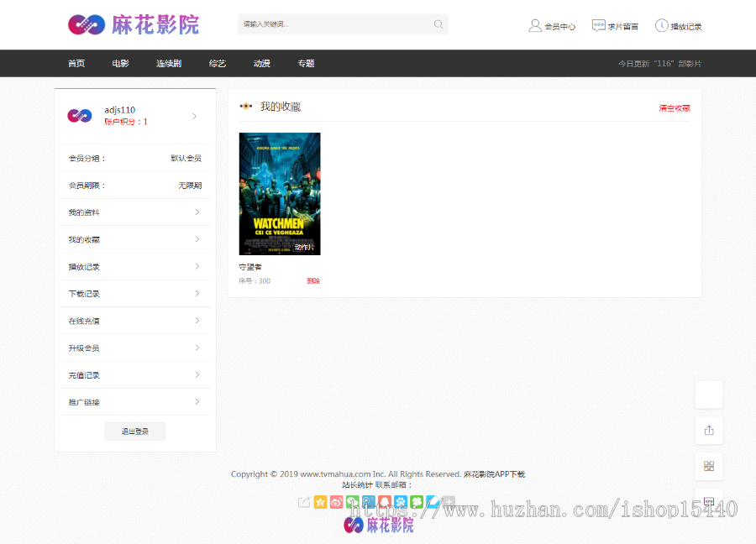
Task: Click the 求片留言 speech bubble icon
Action: [x=598, y=25]
